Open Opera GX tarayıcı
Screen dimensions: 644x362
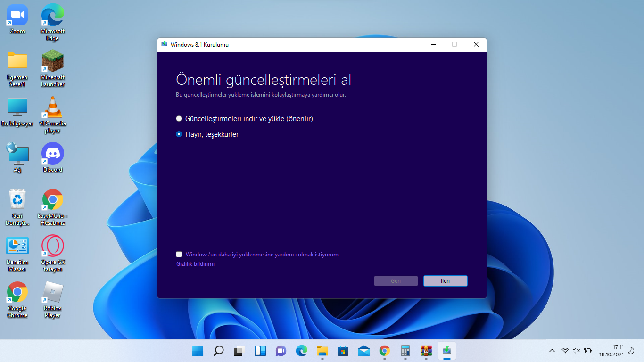click(52, 245)
